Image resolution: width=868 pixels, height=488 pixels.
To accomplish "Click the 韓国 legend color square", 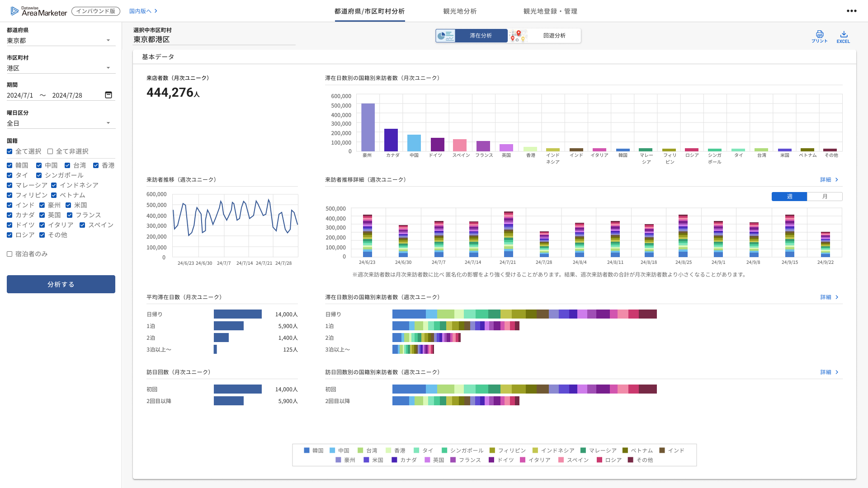I will 307,450.
